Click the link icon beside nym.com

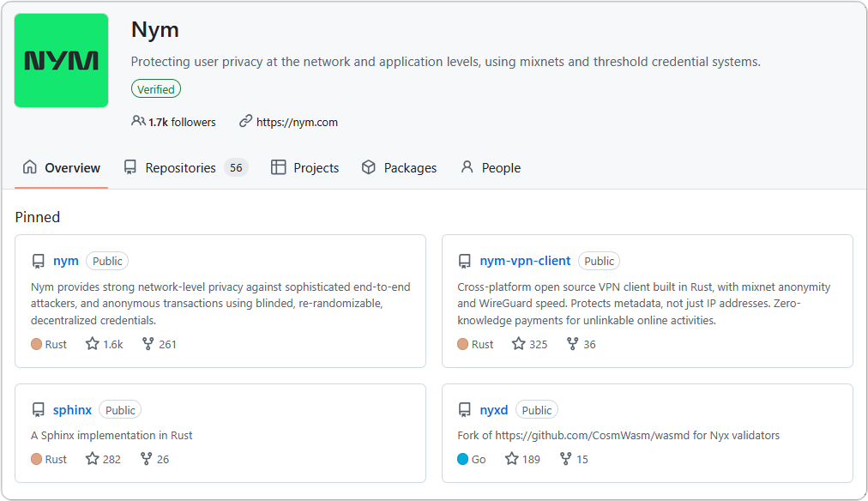coord(244,122)
